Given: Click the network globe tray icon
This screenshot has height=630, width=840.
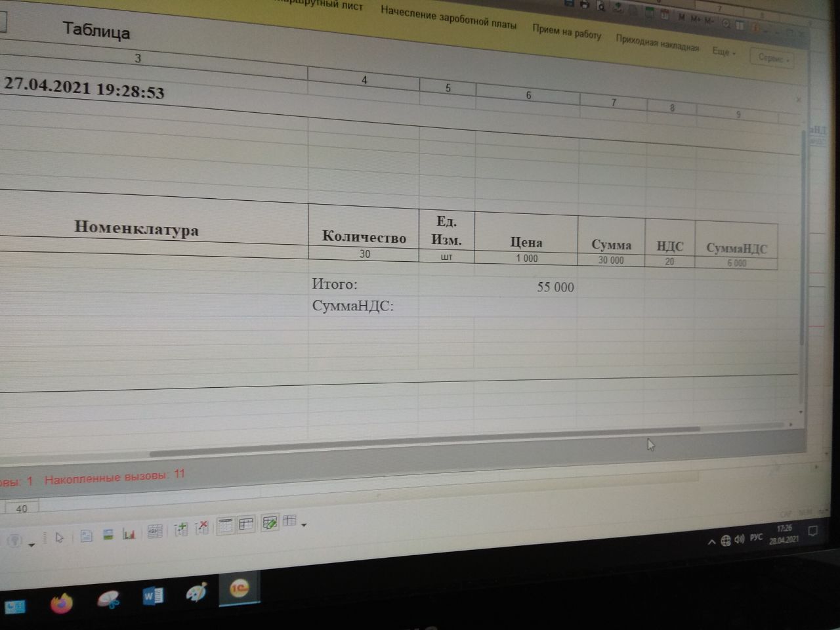Looking at the screenshot, I should (725, 541).
